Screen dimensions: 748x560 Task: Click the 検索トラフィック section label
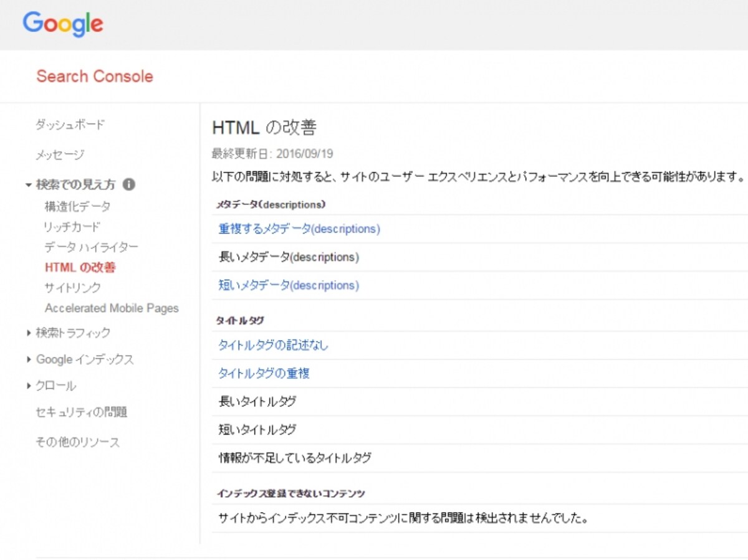point(73,333)
